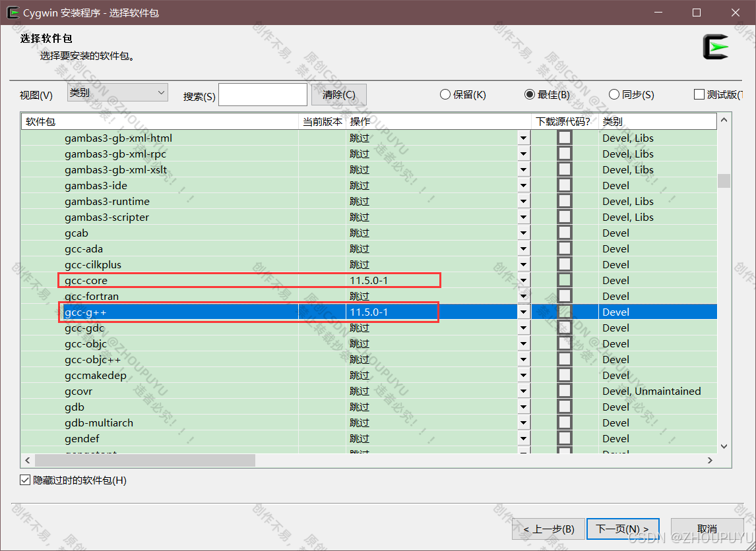Click the 清除(C) button

click(339, 94)
